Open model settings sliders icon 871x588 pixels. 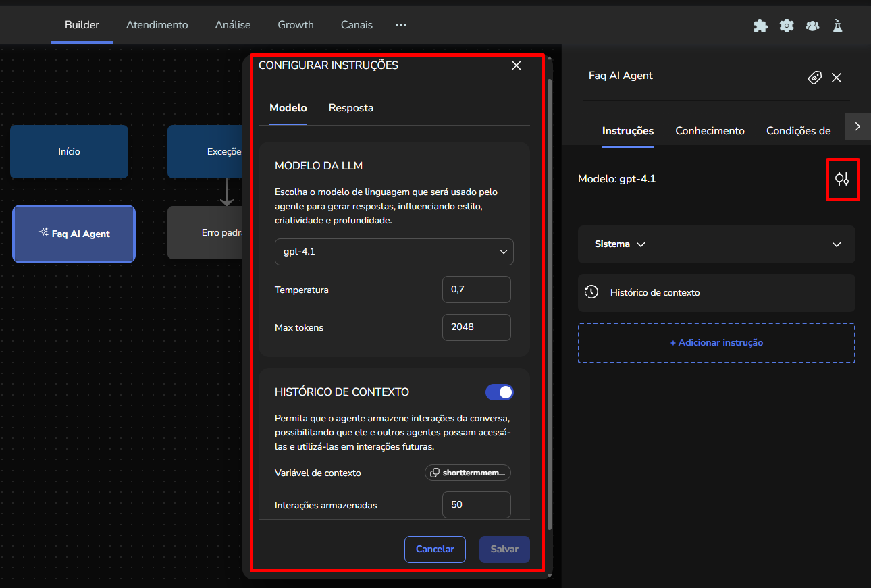pos(842,179)
